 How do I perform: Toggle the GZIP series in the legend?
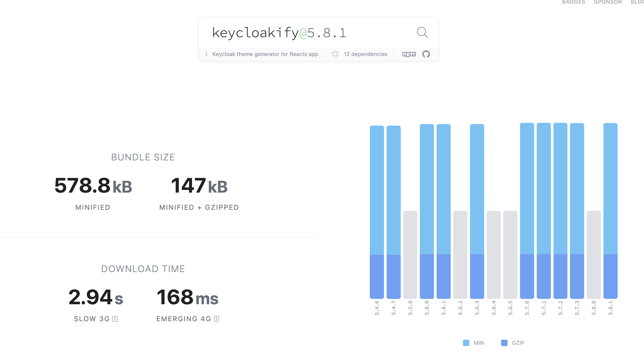click(512, 343)
